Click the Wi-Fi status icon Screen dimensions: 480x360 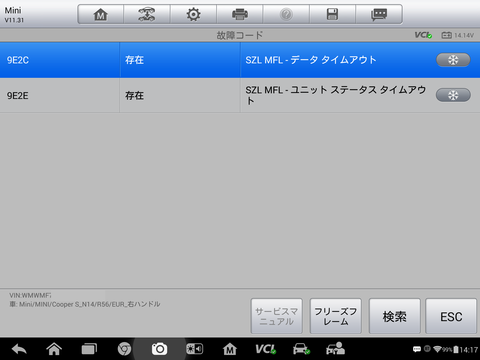pos(437,349)
